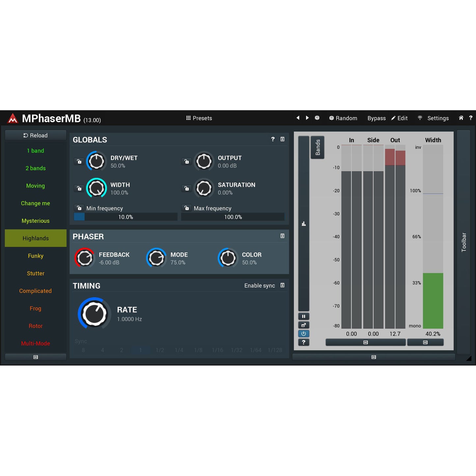Click the RATE knob
476x476 pixels.
95,314
